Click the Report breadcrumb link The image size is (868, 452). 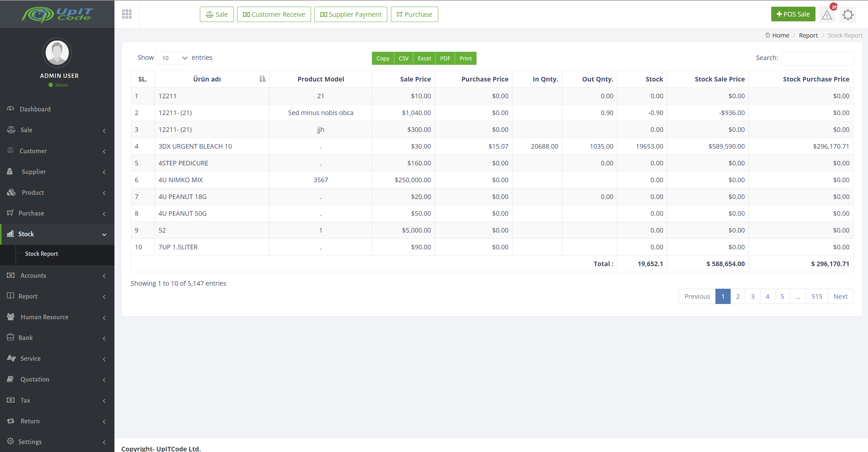(x=808, y=35)
